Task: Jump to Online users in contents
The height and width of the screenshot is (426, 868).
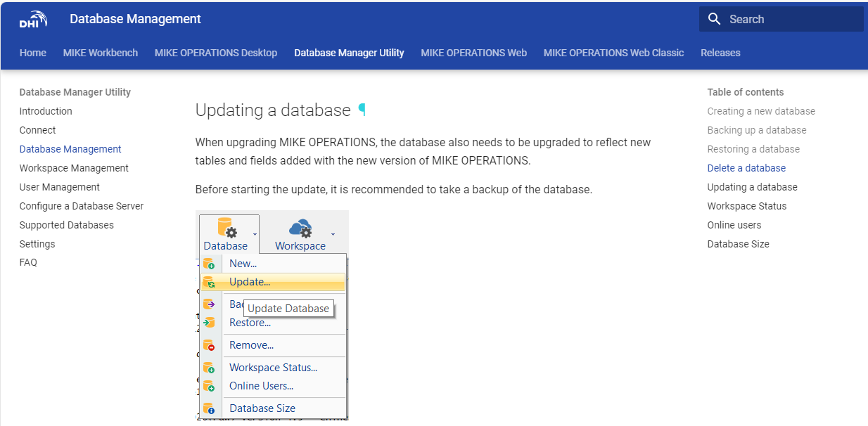Action: pyautogui.click(x=734, y=225)
